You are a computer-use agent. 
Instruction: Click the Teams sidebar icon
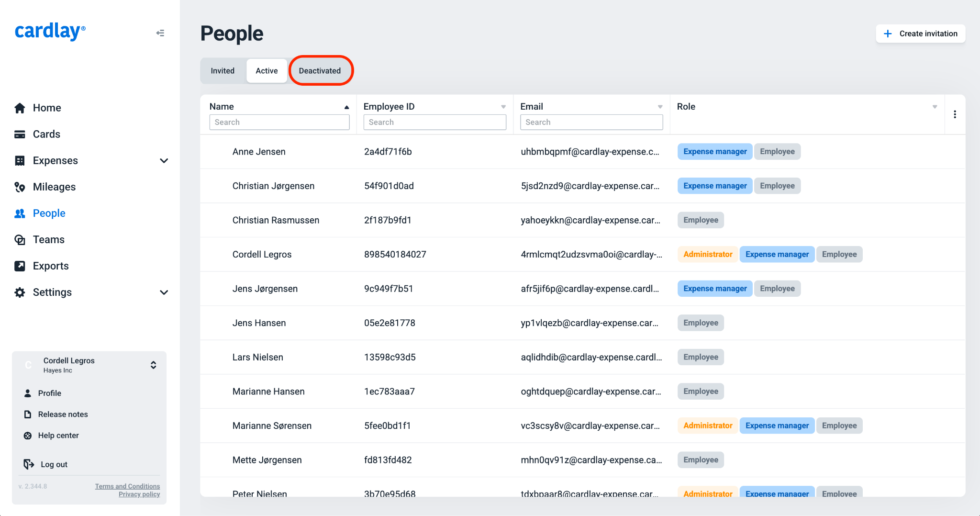(x=20, y=239)
